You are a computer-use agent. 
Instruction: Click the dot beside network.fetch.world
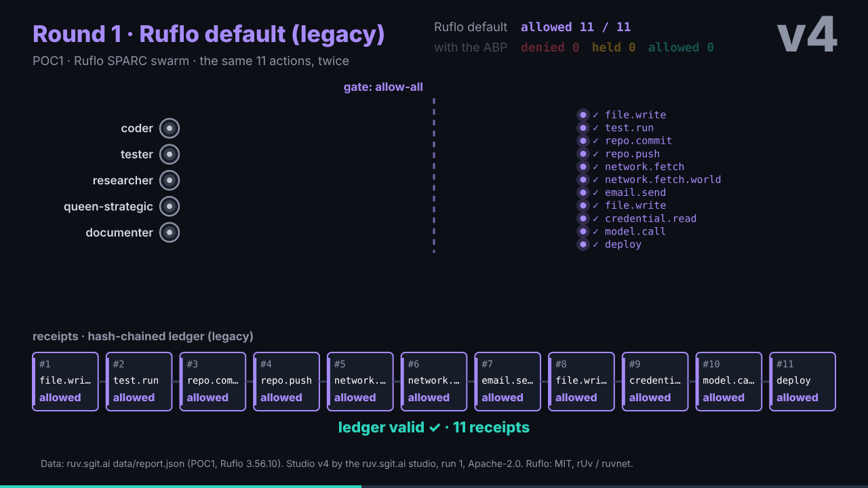[583, 180]
